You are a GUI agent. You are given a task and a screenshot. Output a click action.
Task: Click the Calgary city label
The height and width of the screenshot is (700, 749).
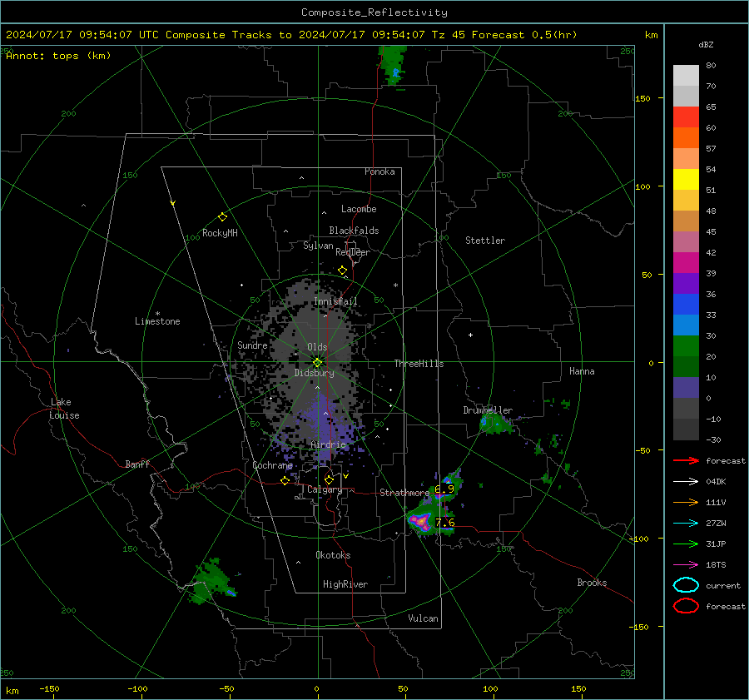click(325, 489)
